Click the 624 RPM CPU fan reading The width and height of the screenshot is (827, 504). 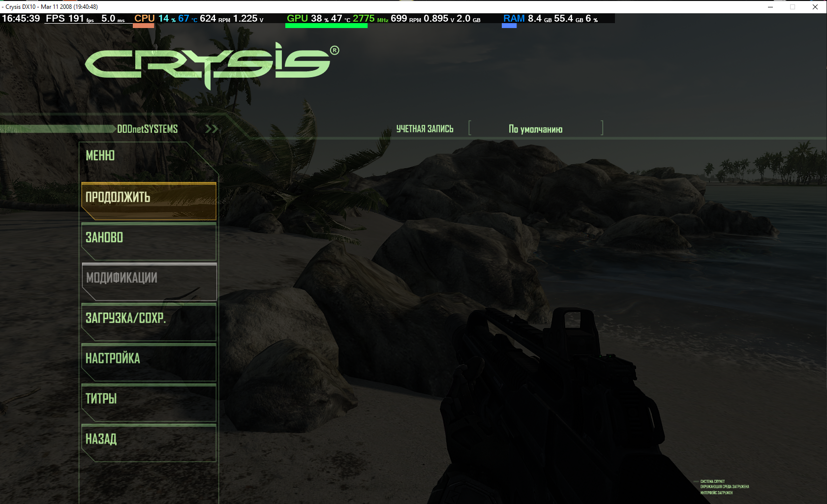[x=215, y=19]
